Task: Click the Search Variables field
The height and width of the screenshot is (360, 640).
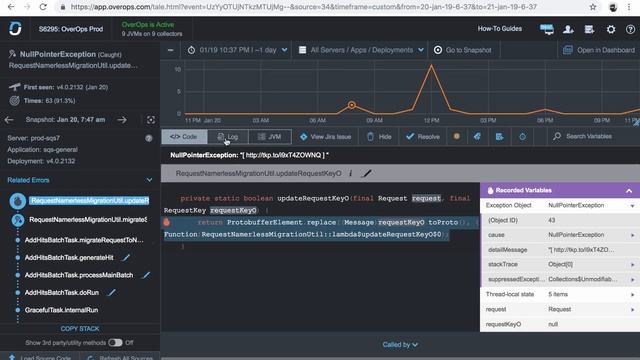Action: (589, 136)
